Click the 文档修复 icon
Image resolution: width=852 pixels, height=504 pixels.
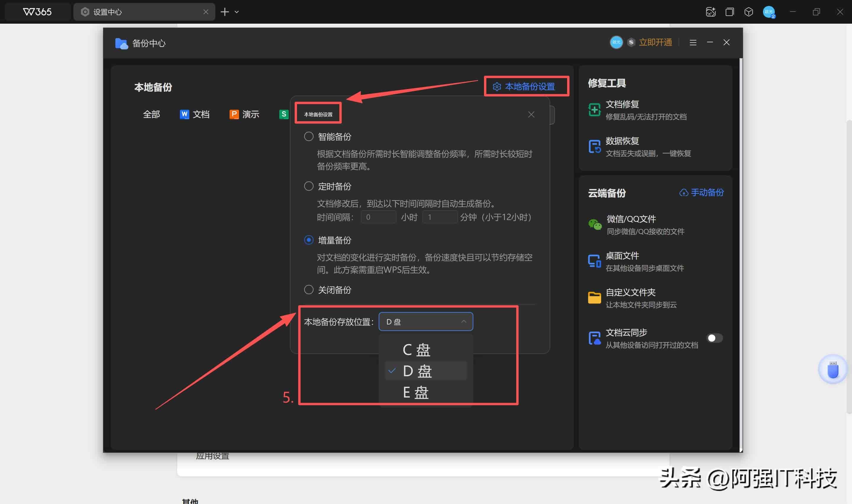[594, 110]
